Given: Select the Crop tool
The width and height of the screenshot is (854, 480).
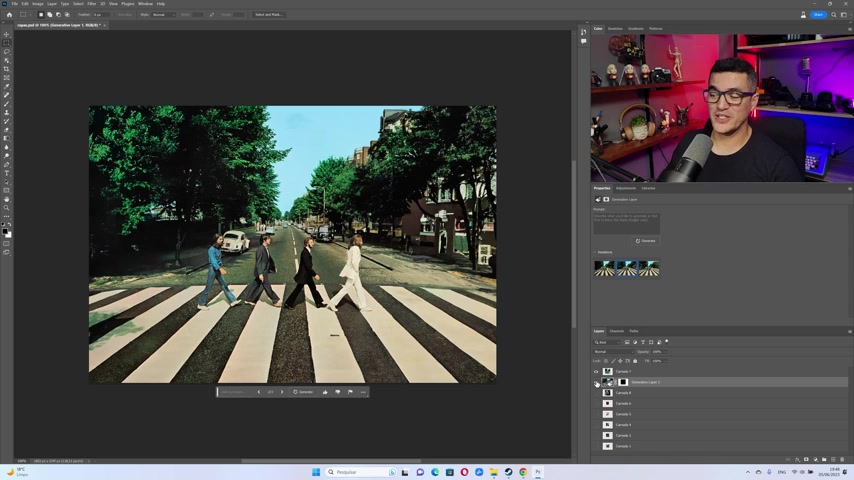Looking at the screenshot, I should 7,69.
